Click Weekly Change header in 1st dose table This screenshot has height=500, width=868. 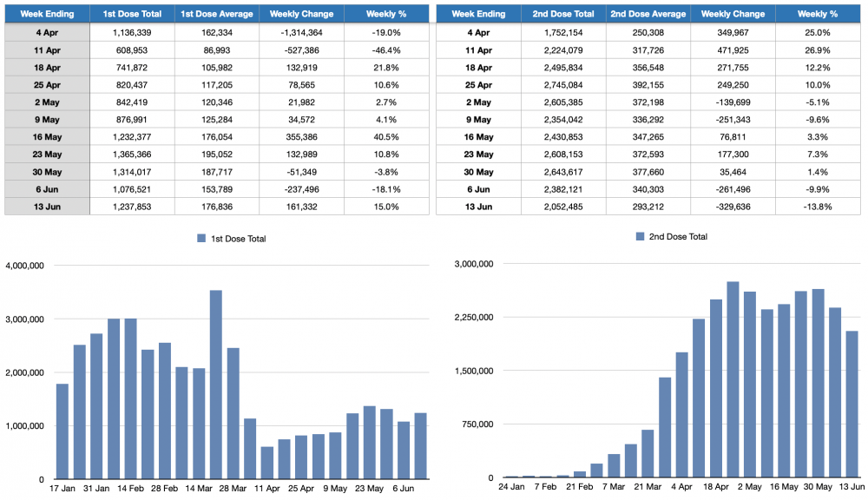301,14
